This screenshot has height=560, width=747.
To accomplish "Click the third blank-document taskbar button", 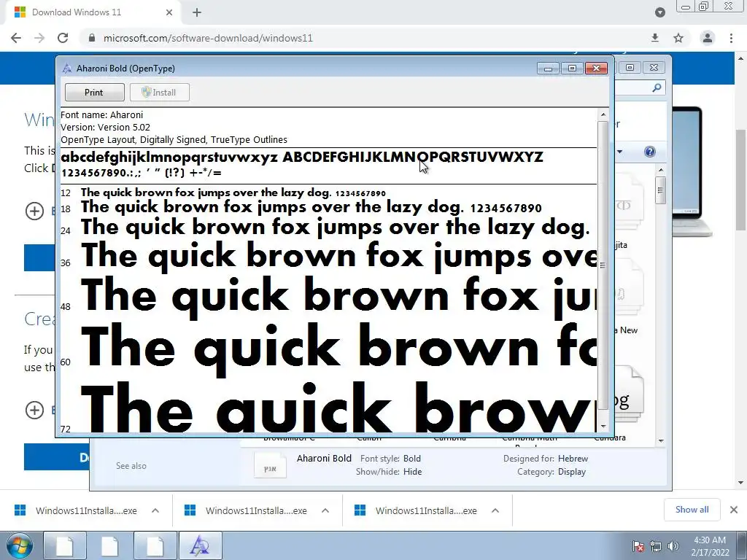I will pyautogui.click(x=155, y=545).
